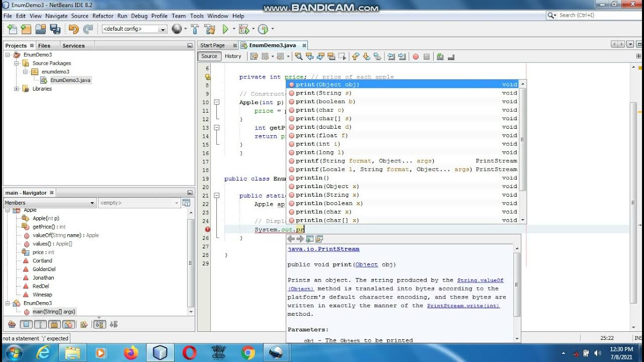The width and height of the screenshot is (644, 362).
Task: Toggle Rectangular Selection in editor toolbar
Action: point(342,56)
